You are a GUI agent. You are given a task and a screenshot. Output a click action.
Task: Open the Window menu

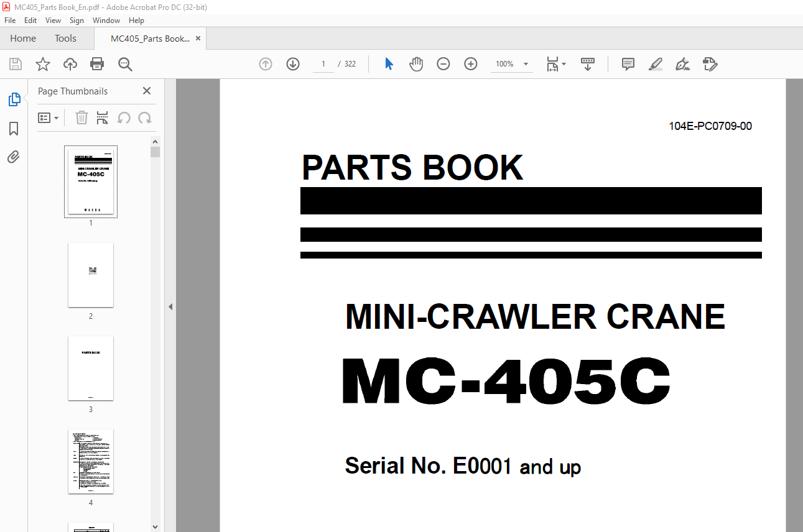(x=106, y=21)
